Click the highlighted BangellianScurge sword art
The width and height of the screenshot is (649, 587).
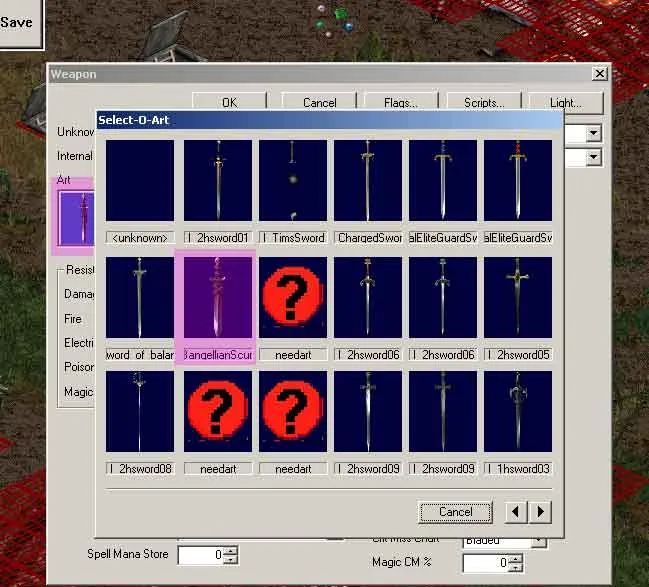[218, 297]
